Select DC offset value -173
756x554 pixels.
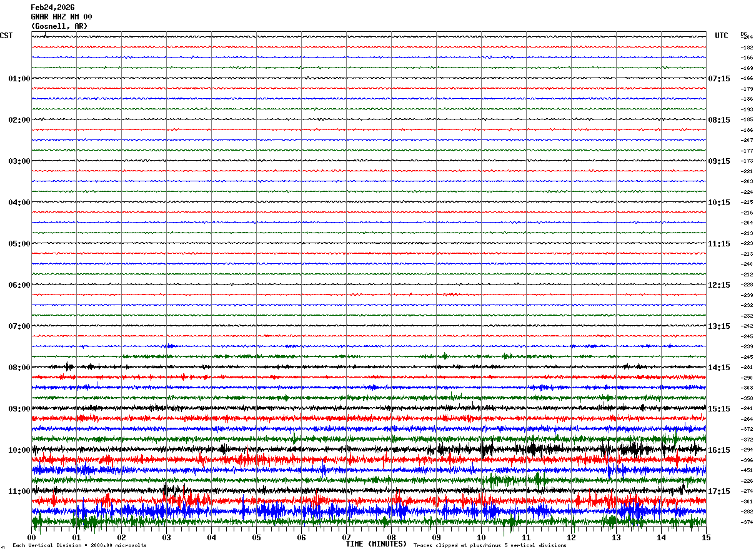(x=747, y=161)
